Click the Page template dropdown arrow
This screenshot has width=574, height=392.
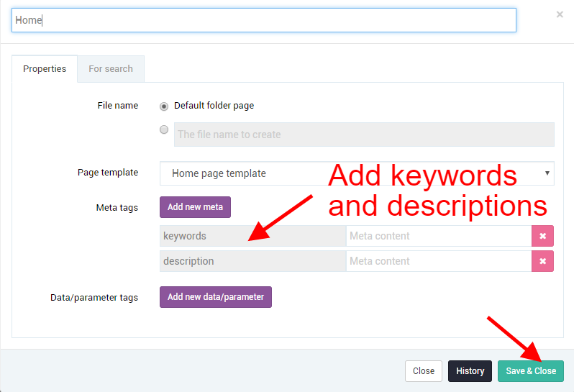pyautogui.click(x=547, y=173)
